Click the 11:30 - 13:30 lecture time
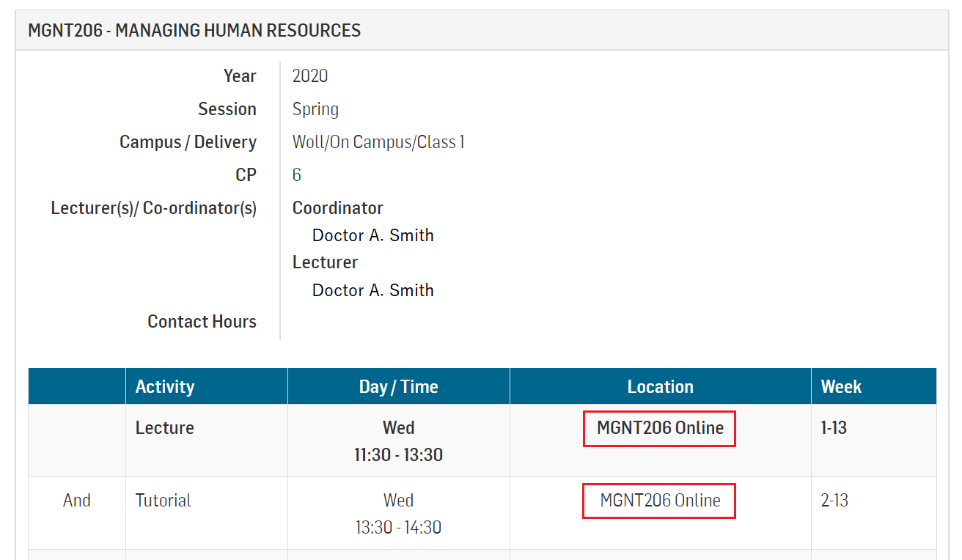 point(398,454)
